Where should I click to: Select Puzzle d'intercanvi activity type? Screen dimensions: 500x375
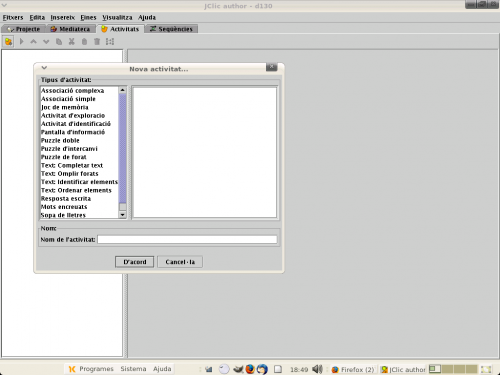pyautogui.click(x=79, y=149)
